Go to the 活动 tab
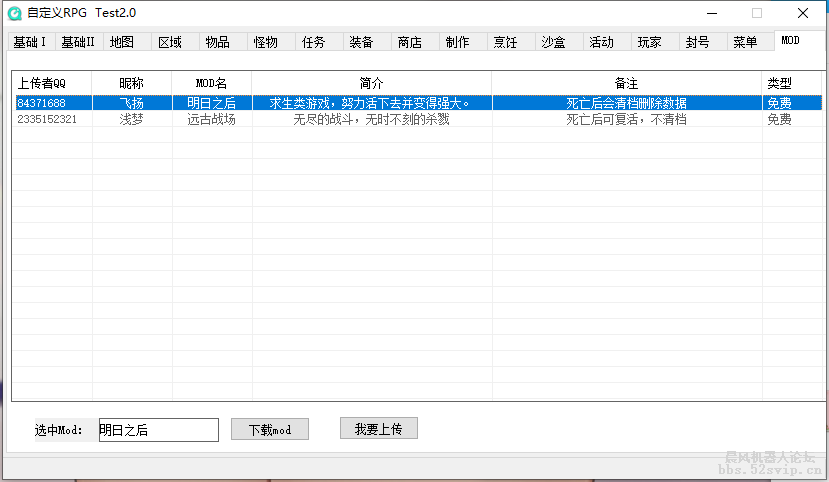This screenshot has height=482, width=829. (607, 42)
